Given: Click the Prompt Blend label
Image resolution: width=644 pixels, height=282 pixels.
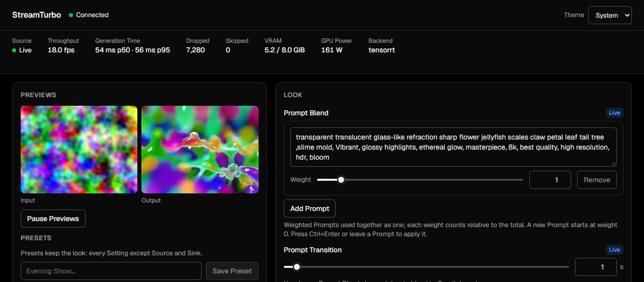Looking at the screenshot, I should (x=306, y=113).
